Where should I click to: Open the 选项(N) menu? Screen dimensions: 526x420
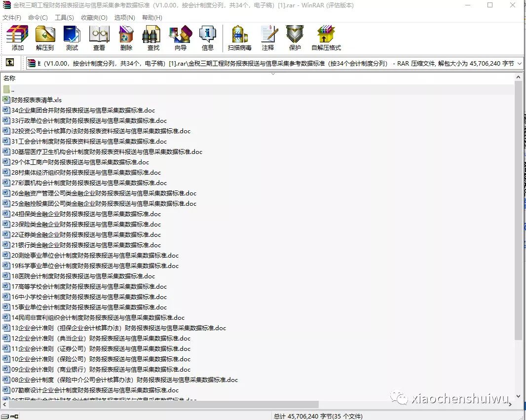[x=124, y=17]
